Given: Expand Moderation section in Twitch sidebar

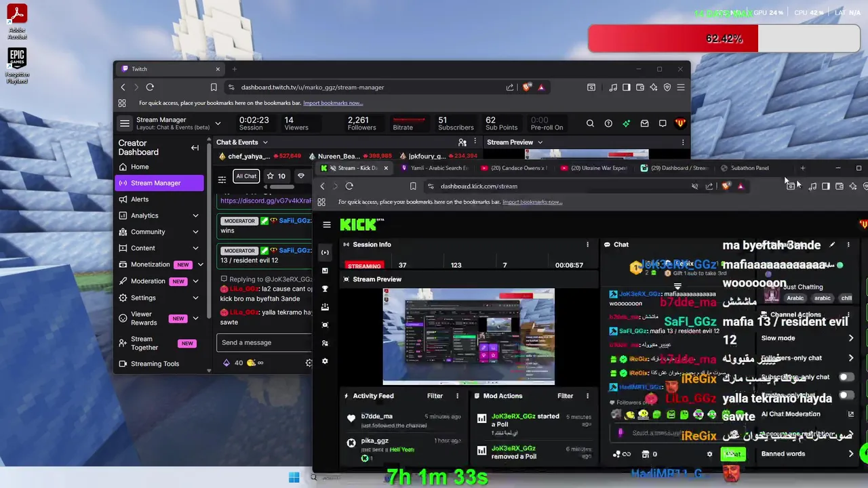Looking at the screenshot, I should pyautogui.click(x=195, y=281).
